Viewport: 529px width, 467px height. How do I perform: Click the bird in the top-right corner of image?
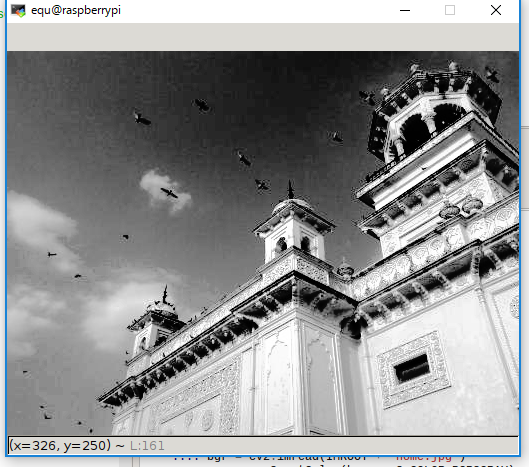492,74
